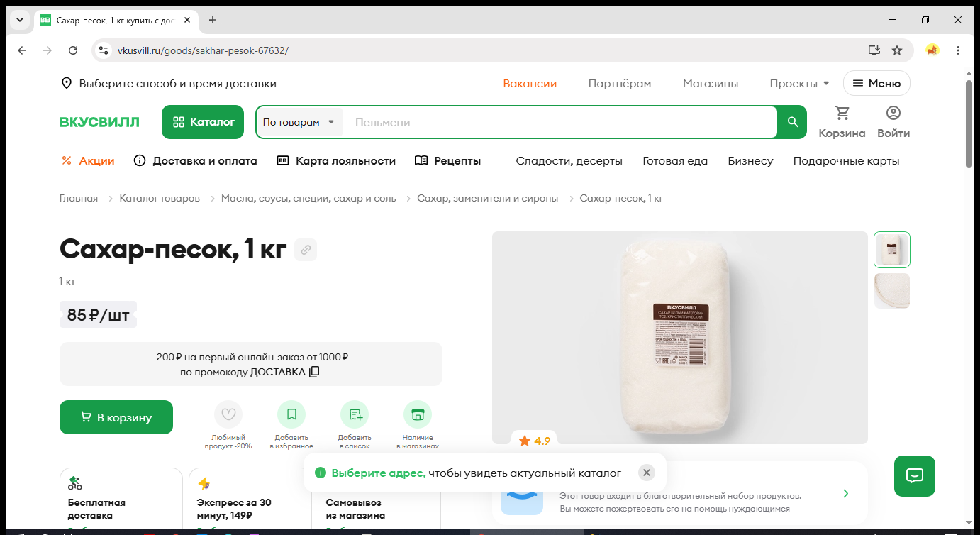Image resolution: width=980 pixels, height=535 pixels.
Task: Copy product link icon beside title
Action: [306, 250]
